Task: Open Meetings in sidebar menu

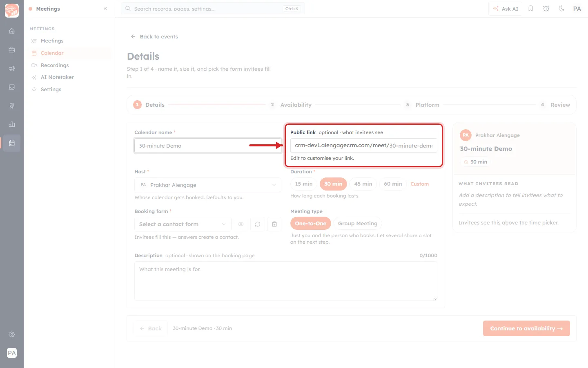Action: [70, 41]
